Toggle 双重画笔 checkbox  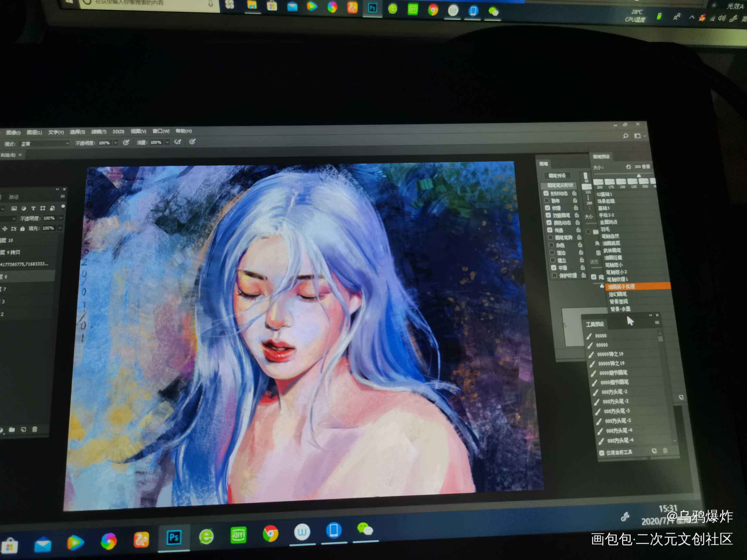click(x=548, y=215)
